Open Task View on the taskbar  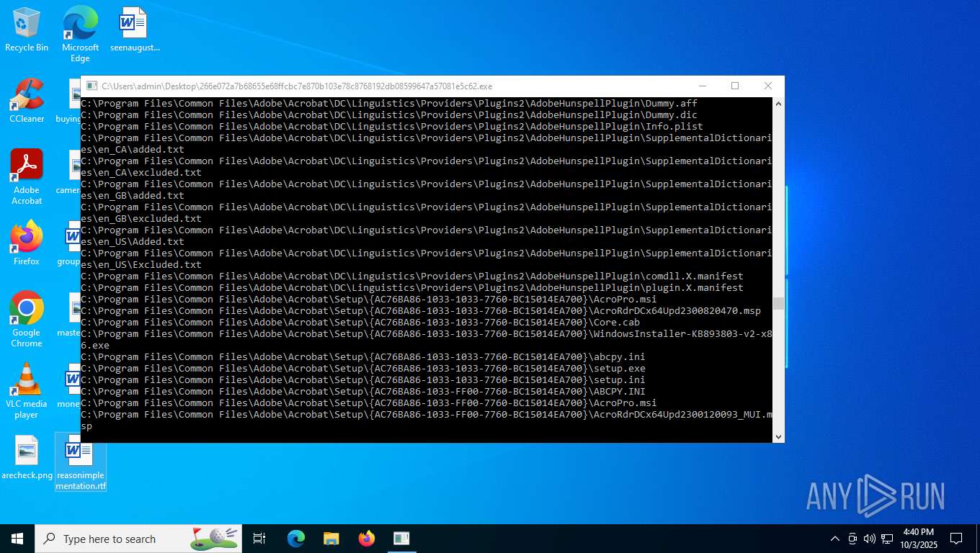(259, 539)
